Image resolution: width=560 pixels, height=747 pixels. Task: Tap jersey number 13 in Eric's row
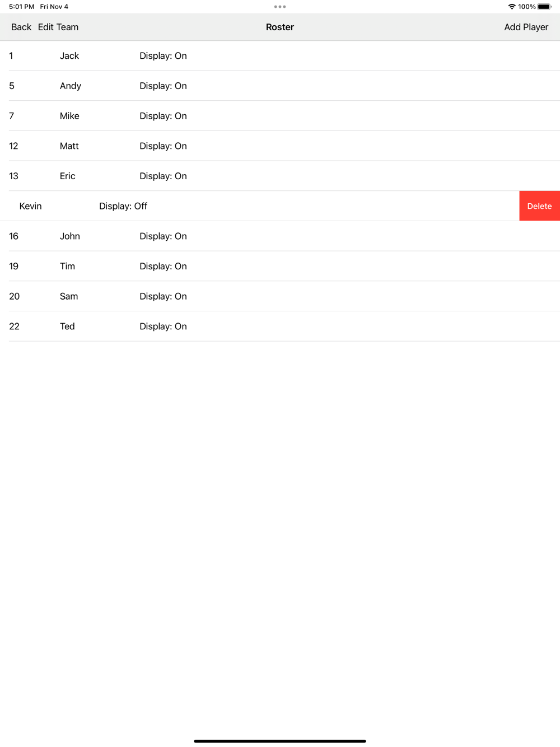click(x=13, y=176)
